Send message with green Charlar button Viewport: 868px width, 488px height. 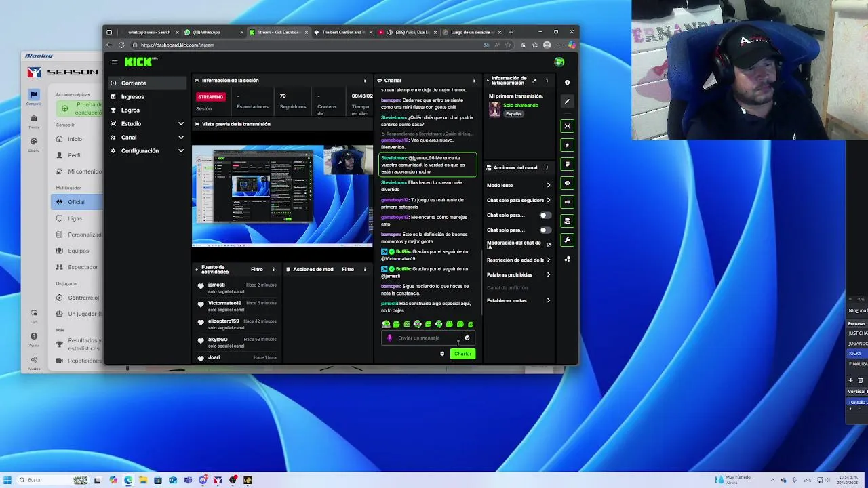462,354
